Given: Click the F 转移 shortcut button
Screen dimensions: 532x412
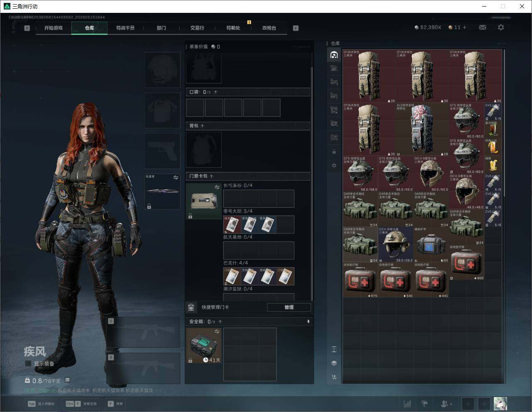Looking at the screenshot, I should pos(115,404).
